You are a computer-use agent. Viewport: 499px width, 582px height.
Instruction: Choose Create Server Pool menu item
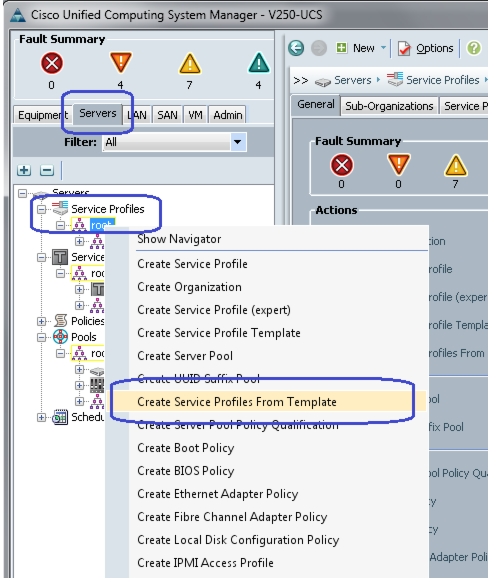click(185, 356)
